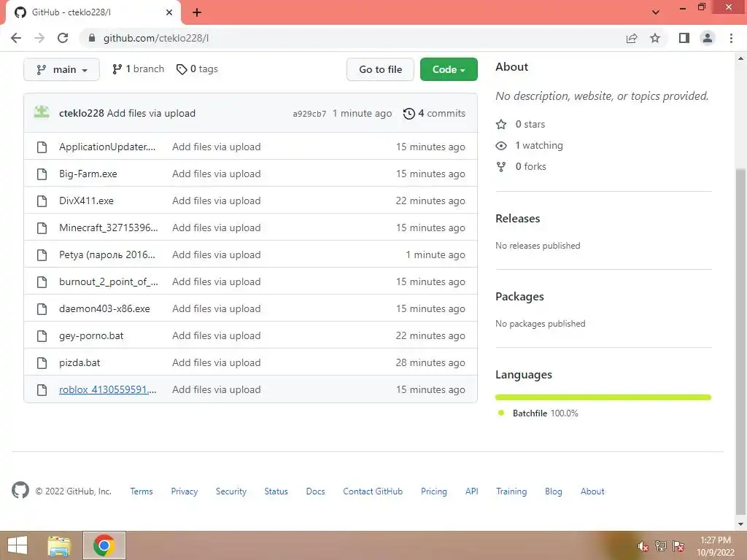
Task: Click cteklo228 avatar image
Action: click(42, 112)
